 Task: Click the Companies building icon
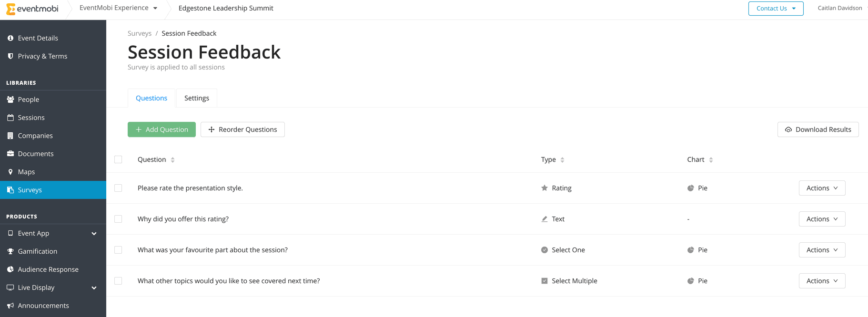click(x=10, y=136)
